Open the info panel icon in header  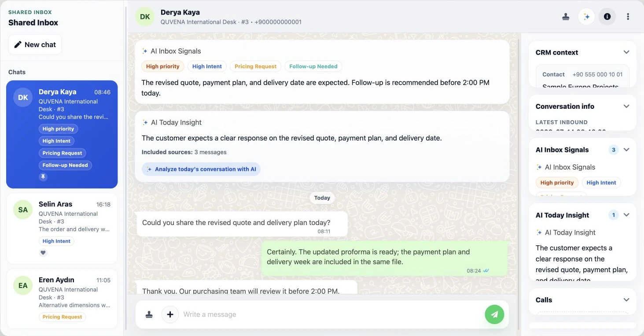(607, 17)
